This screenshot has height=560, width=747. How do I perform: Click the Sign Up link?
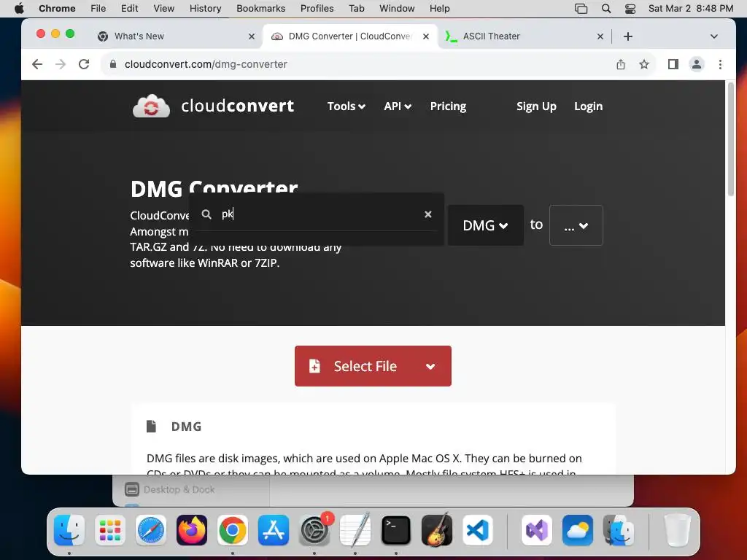[536, 106]
